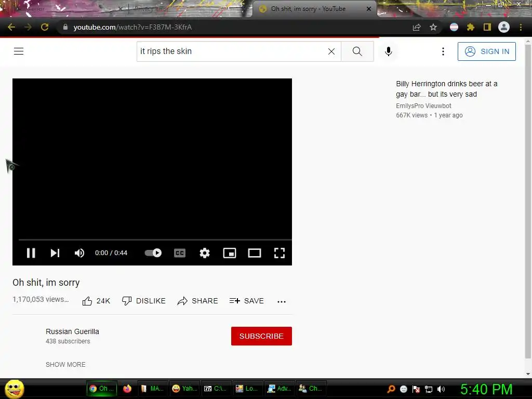Switch to theater mode
The height and width of the screenshot is (399, 532).
pos(255,253)
